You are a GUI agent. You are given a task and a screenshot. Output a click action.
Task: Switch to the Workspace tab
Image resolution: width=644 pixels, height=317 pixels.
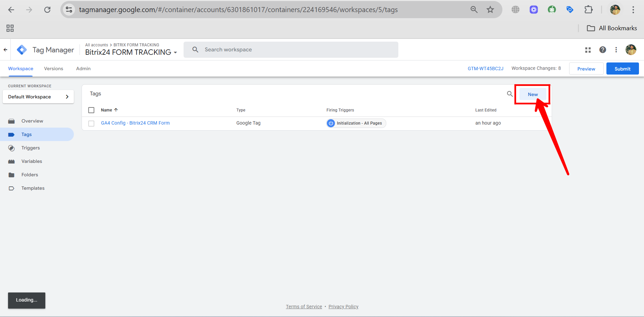click(21, 69)
